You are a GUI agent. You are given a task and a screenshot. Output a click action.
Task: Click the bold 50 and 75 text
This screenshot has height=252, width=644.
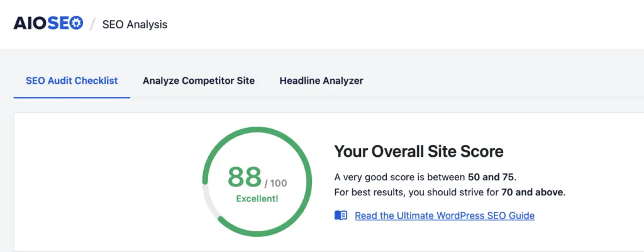[x=497, y=177]
